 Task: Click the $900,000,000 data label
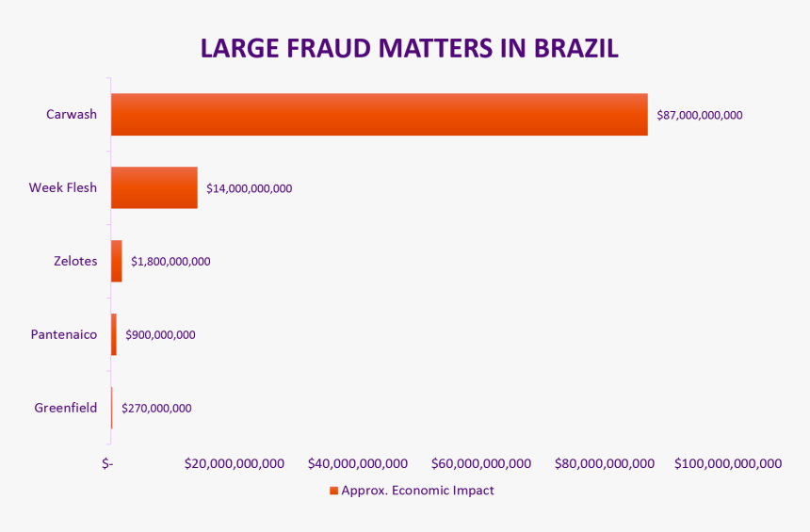pyautogui.click(x=160, y=335)
